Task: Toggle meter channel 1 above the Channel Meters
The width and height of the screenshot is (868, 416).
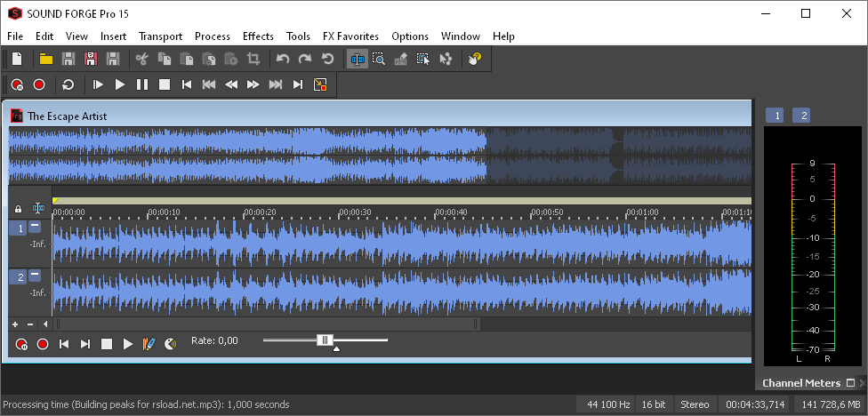Action: point(775,116)
